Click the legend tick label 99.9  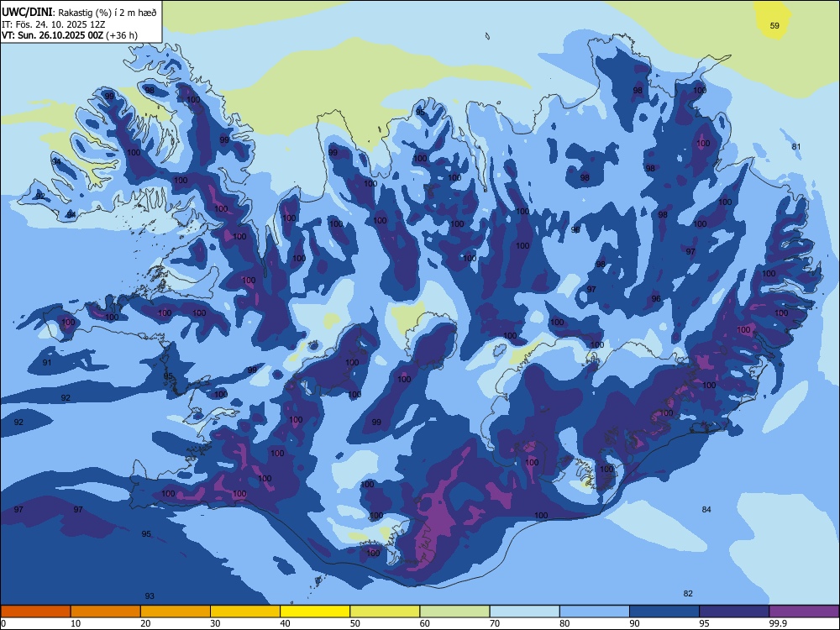point(777,623)
